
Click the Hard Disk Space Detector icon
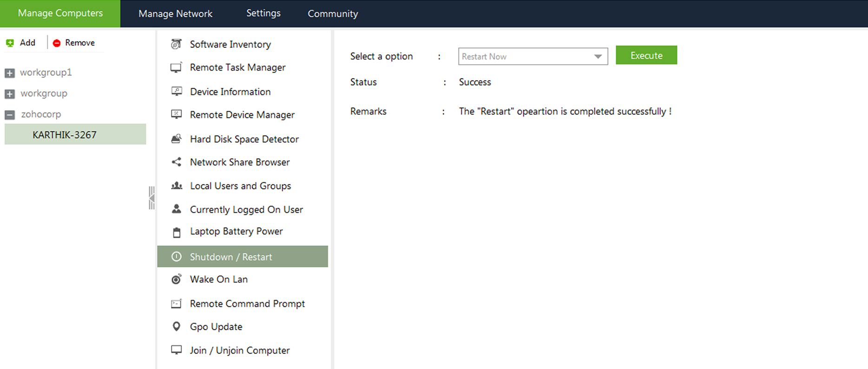[176, 138]
